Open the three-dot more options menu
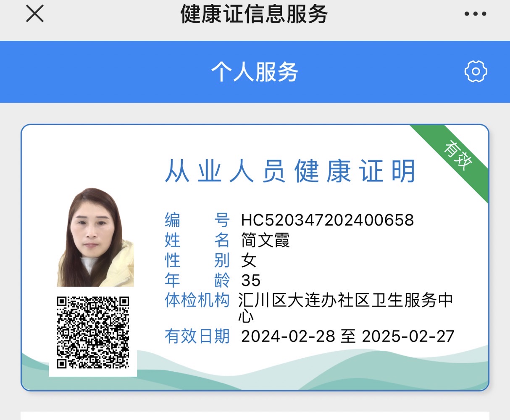The height and width of the screenshot is (420, 510). pyautogui.click(x=475, y=14)
